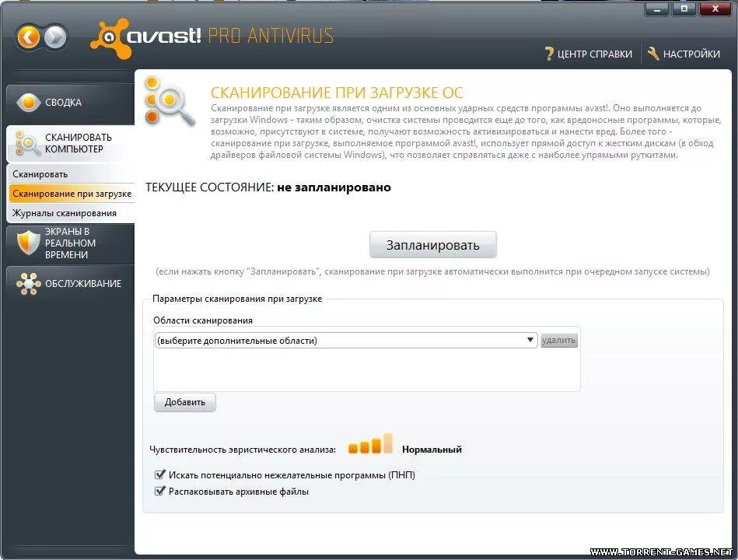Toggle Искать потенциально нежелательные программы checkbox
This screenshot has height=560, width=738.
coord(160,474)
